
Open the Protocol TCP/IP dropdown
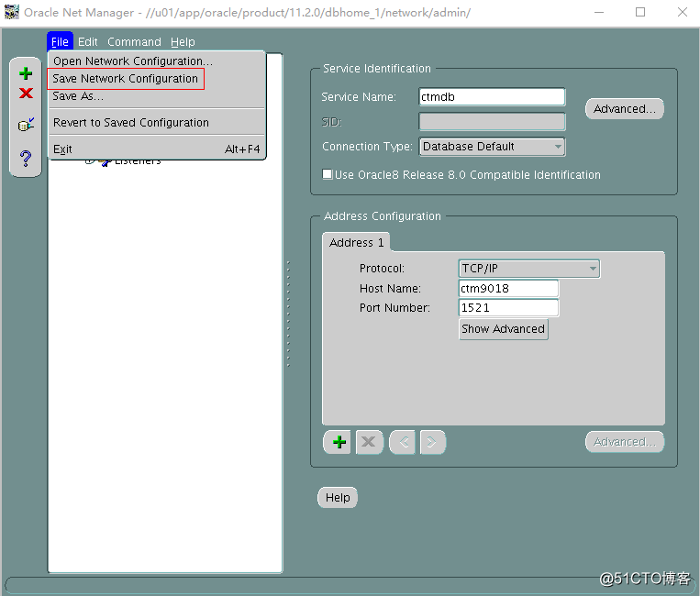point(529,269)
